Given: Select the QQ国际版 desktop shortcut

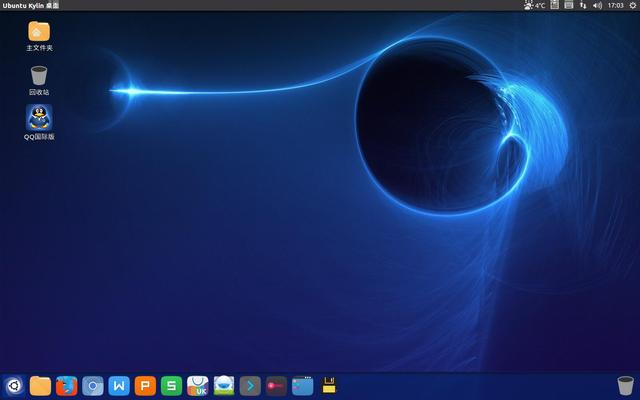Looking at the screenshot, I should [39, 119].
